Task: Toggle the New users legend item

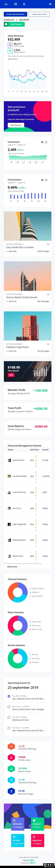Action: point(35,625)
